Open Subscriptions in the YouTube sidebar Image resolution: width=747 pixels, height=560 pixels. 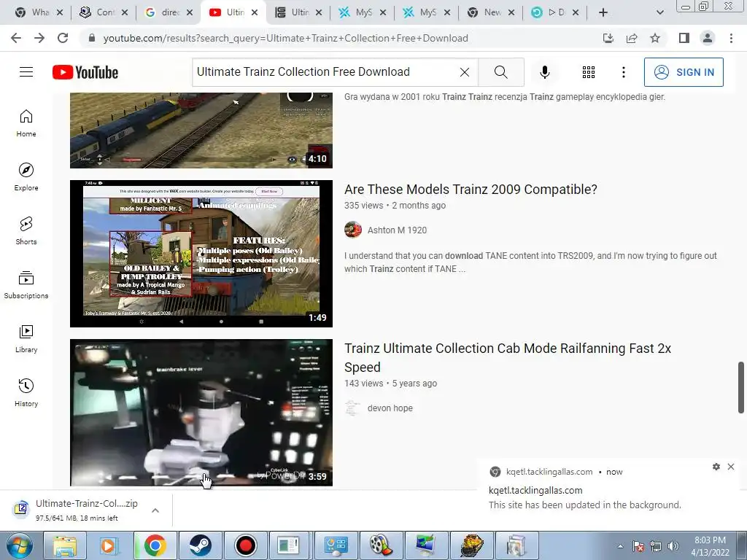pyautogui.click(x=26, y=285)
